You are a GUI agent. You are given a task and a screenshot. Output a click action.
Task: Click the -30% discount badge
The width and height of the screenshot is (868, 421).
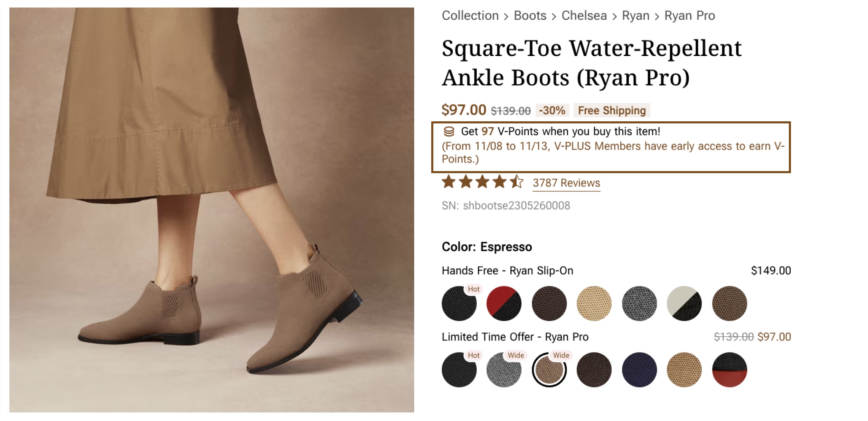pyautogui.click(x=552, y=111)
